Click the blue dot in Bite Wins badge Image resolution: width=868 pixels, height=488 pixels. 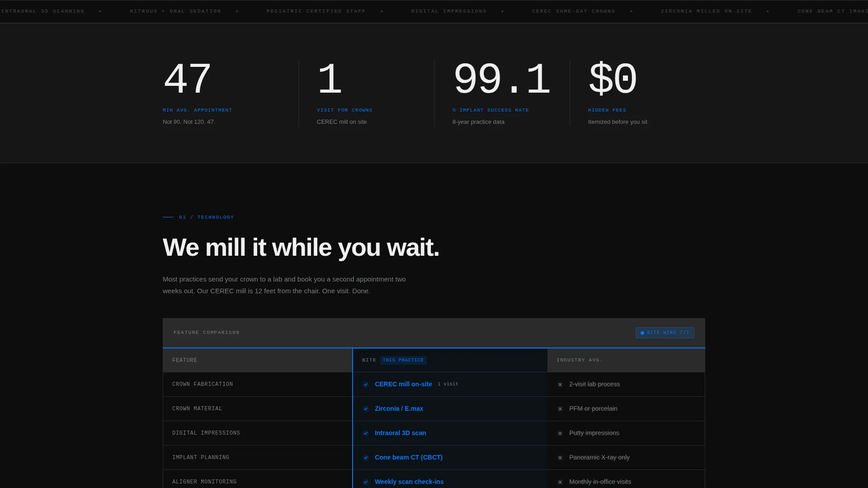[642, 333]
